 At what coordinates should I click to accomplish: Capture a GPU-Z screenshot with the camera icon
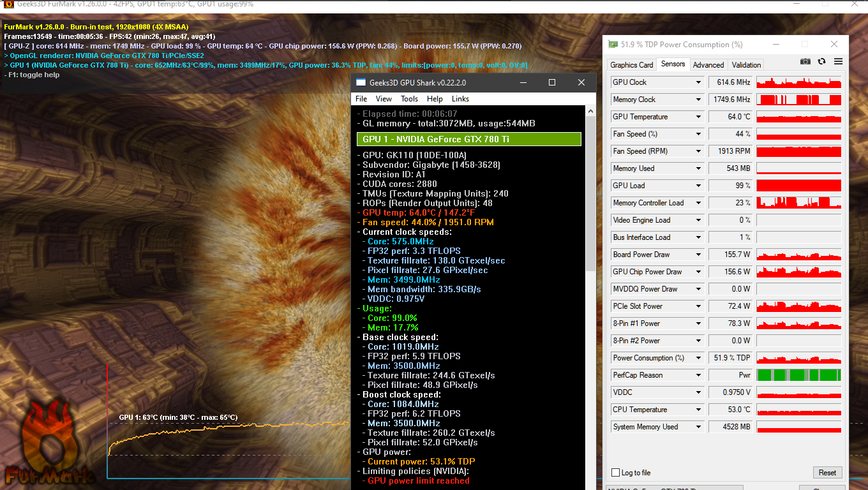[x=805, y=61]
